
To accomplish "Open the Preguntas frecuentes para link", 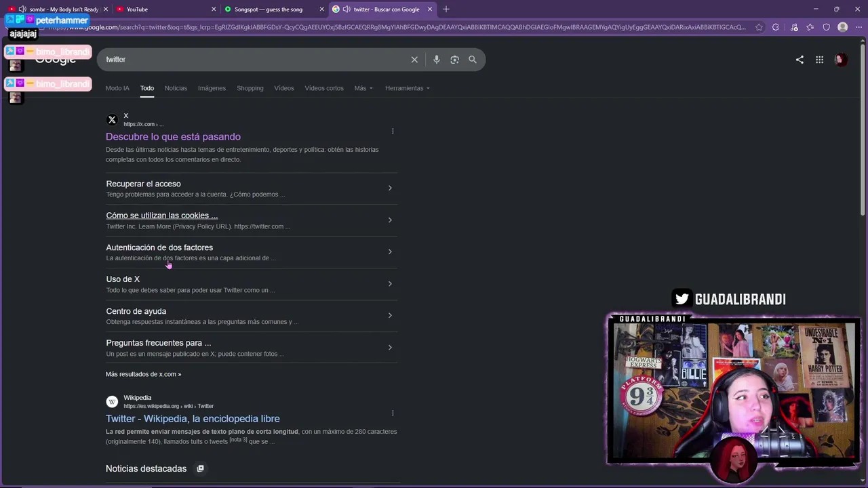I will pyautogui.click(x=158, y=343).
